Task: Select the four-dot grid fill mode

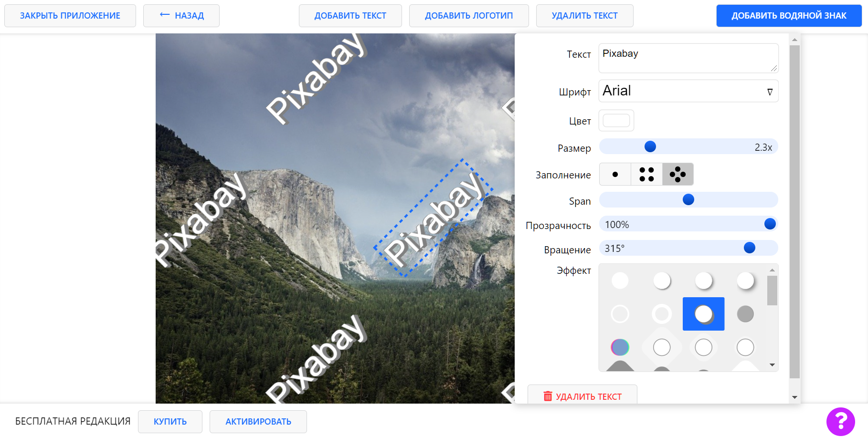Action: pos(646,174)
